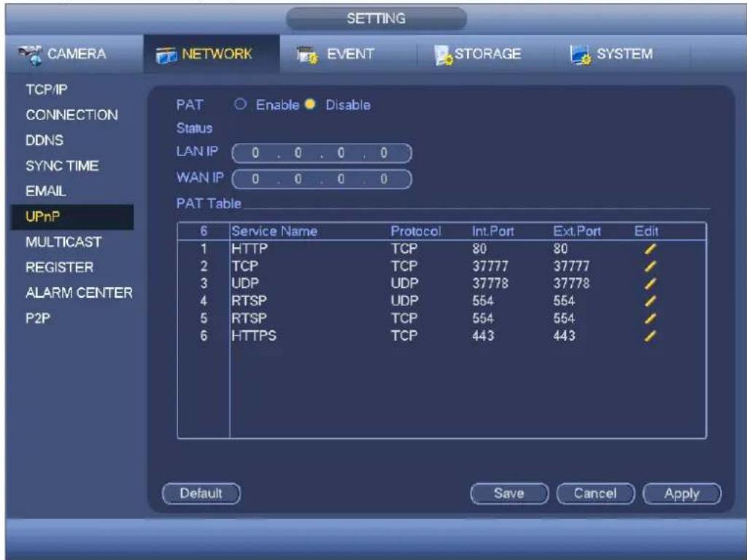Click the Protocol column header
This screenshot has width=747, height=560.
[x=416, y=231]
